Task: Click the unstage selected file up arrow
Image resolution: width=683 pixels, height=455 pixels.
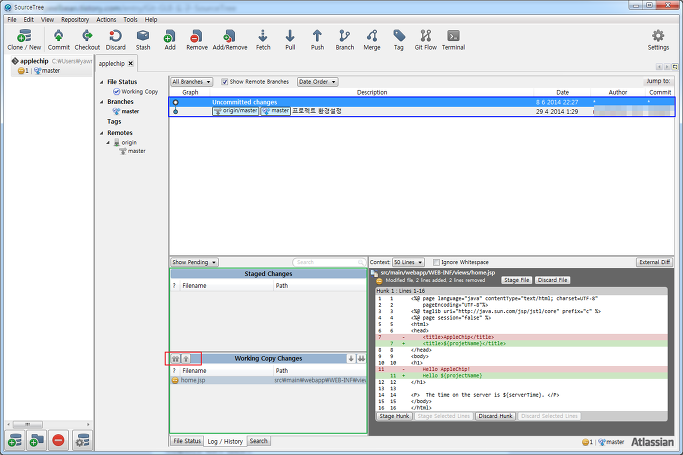Action: pos(186,358)
